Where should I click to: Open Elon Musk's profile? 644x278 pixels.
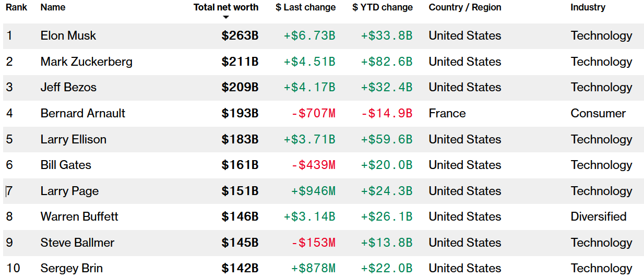tap(68, 35)
